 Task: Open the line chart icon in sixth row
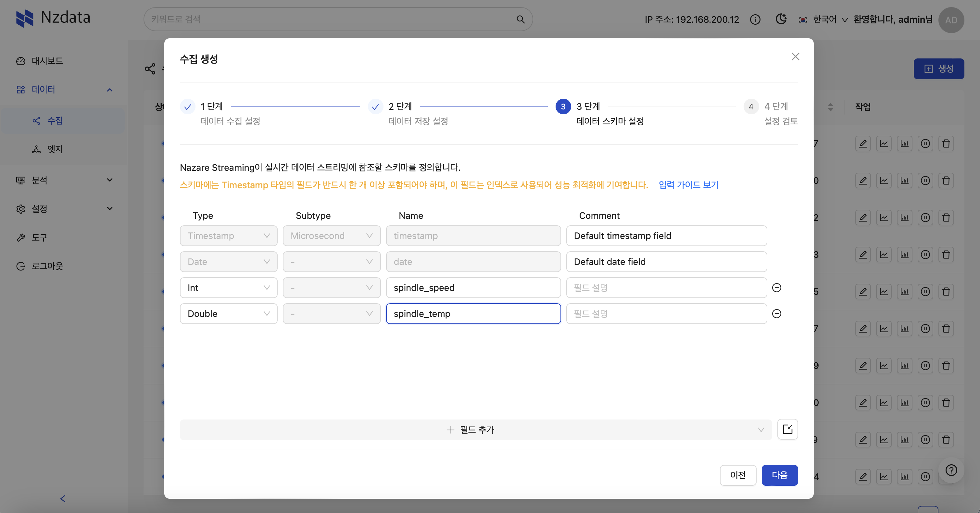(884, 329)
